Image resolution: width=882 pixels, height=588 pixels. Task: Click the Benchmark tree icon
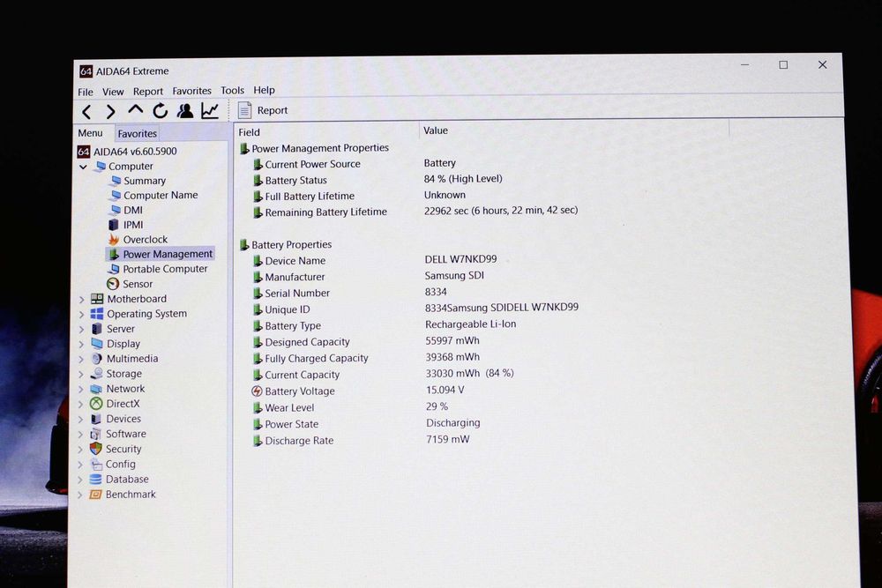point(95,495)
